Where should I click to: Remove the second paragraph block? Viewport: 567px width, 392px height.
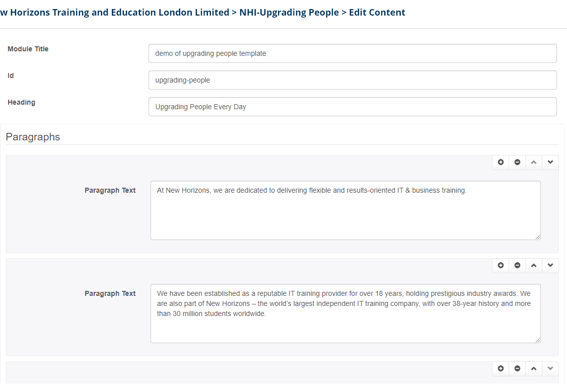coord(517,265)
